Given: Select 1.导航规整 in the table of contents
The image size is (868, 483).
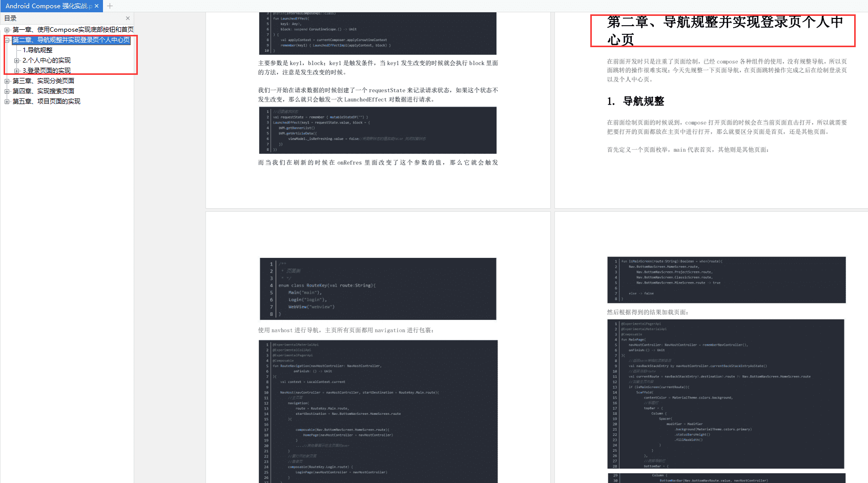Looking at the screenshot, I should [x=38, y=50].
